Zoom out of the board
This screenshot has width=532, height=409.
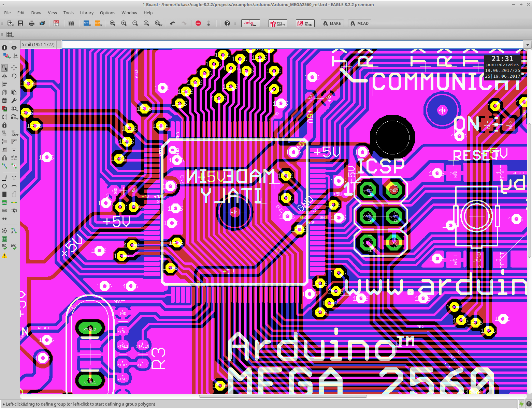click(135, 23)
